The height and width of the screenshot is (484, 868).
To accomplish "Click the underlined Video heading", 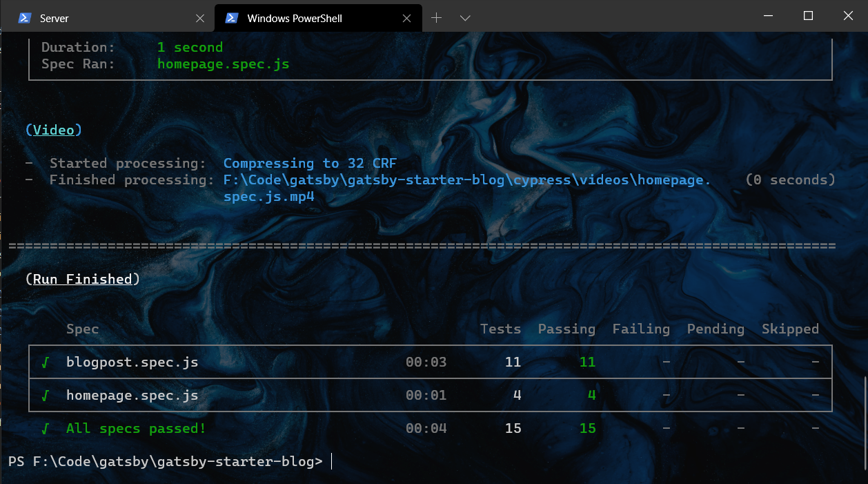I will click(54, 130).
